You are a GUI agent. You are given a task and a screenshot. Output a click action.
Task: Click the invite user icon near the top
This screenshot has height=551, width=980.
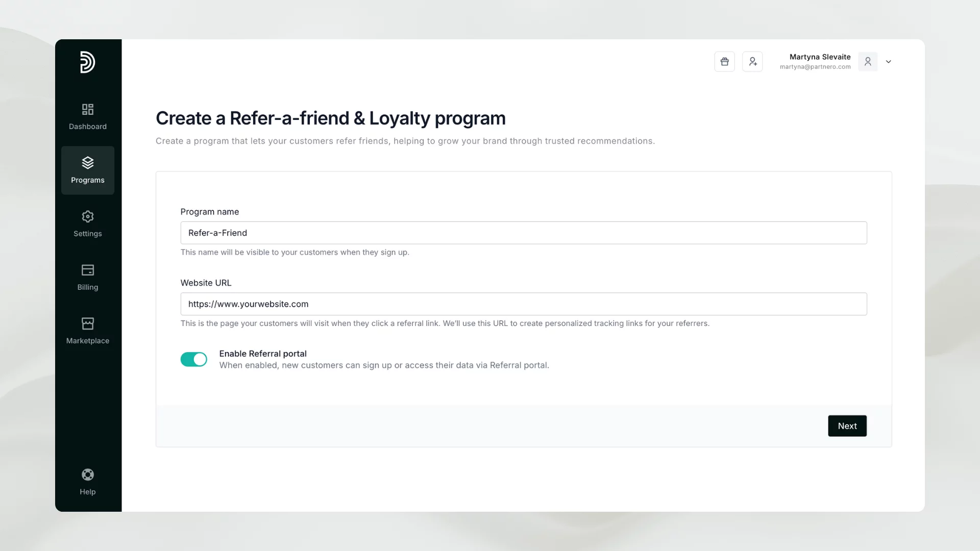click(752, 61)
